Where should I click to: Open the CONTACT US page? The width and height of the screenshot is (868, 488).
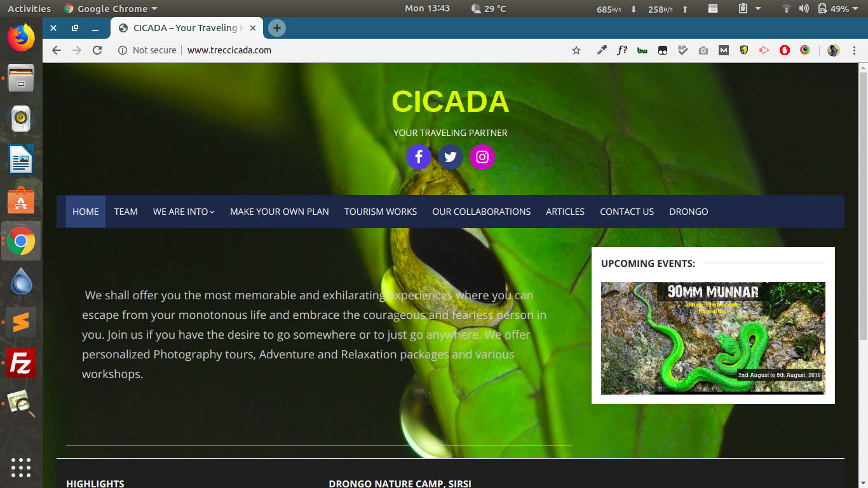coord(627,212)
